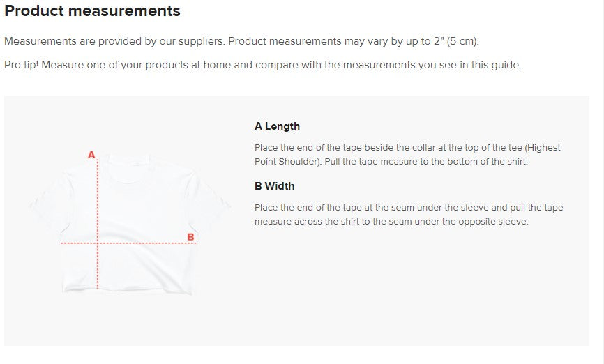Click the "Pro tip!" text
Image resolution: width=604 pixels, height=364 pixels.
pos(24,65)
